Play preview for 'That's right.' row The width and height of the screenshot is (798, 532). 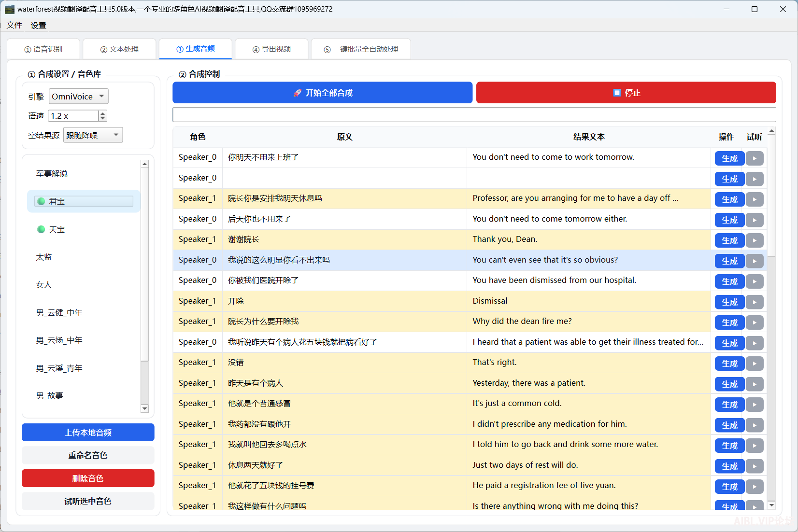click(754, 364)
